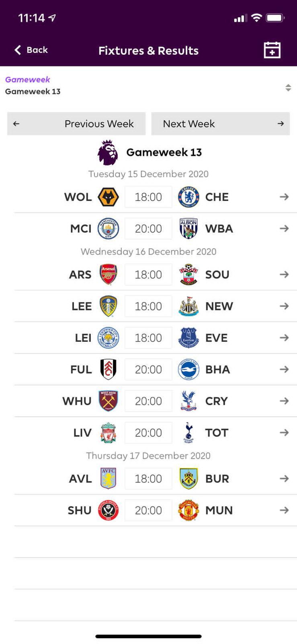Screen dimensions: 297x644
Task: Tap the Tottenham cockerel crest
Action: (x=188, y=433)
